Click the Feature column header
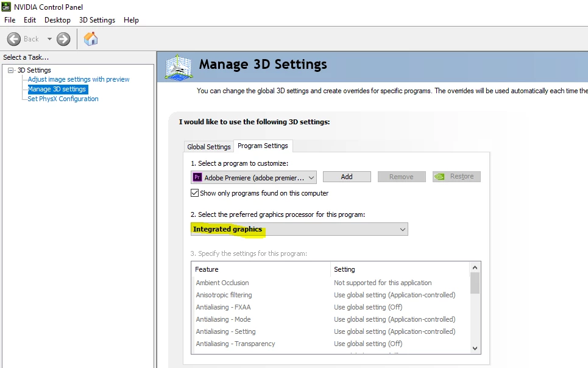The height and width of the screenshot is (368, 588). (x=261, y=269)
